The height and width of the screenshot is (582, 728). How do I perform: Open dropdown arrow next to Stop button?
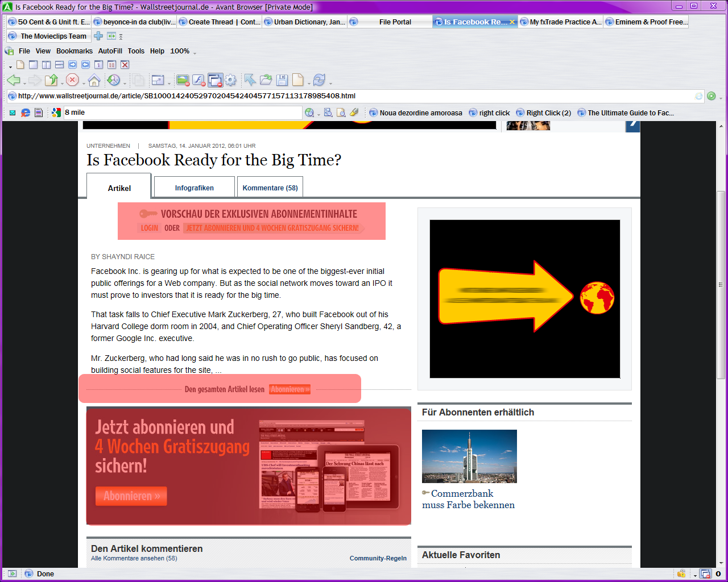point(83,84)
